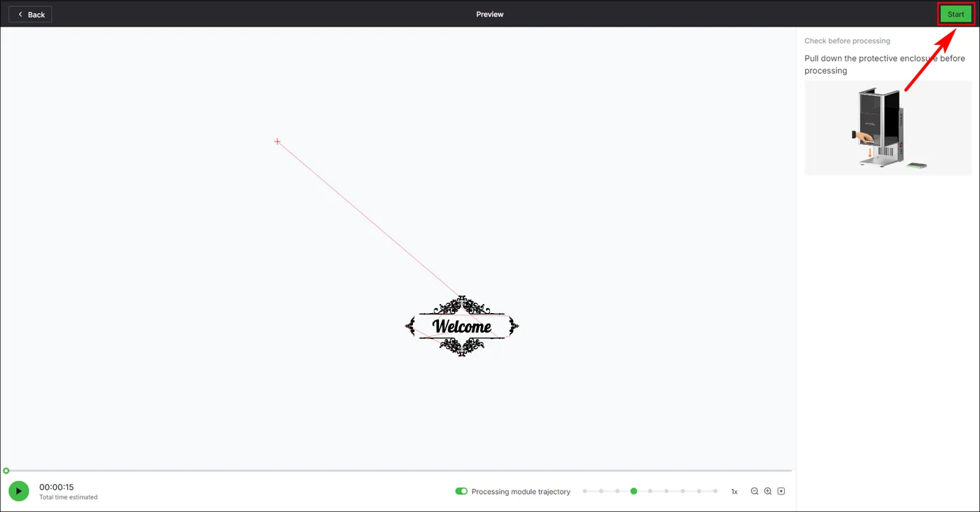Play the processing preview simulation
The height and width of the screenshot is (512, 980).
pyautogui.click(x=19, y=491)
